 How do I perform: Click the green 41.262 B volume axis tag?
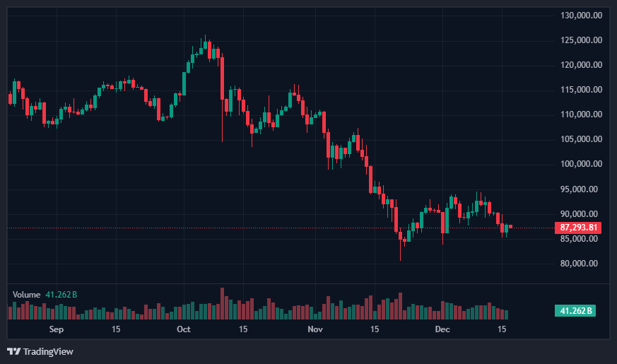click(576, 311)
